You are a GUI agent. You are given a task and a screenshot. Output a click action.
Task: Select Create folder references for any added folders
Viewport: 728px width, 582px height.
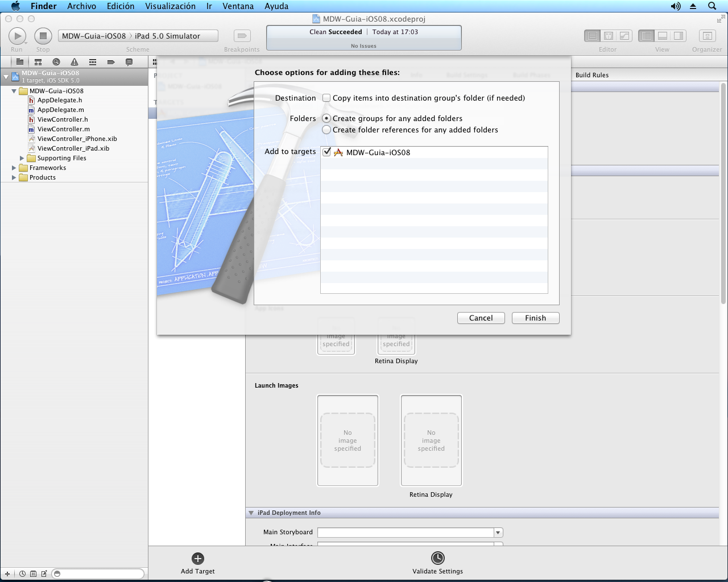[326, 130]
